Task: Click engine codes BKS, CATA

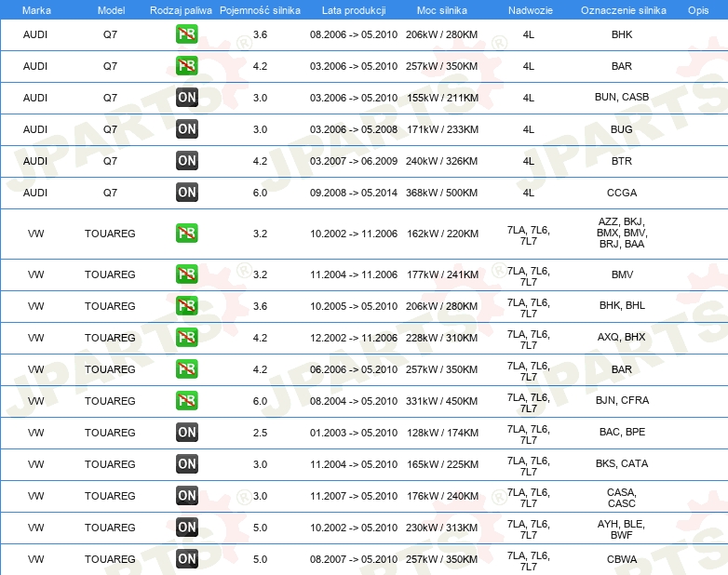Action: click(x=622, y=463)
